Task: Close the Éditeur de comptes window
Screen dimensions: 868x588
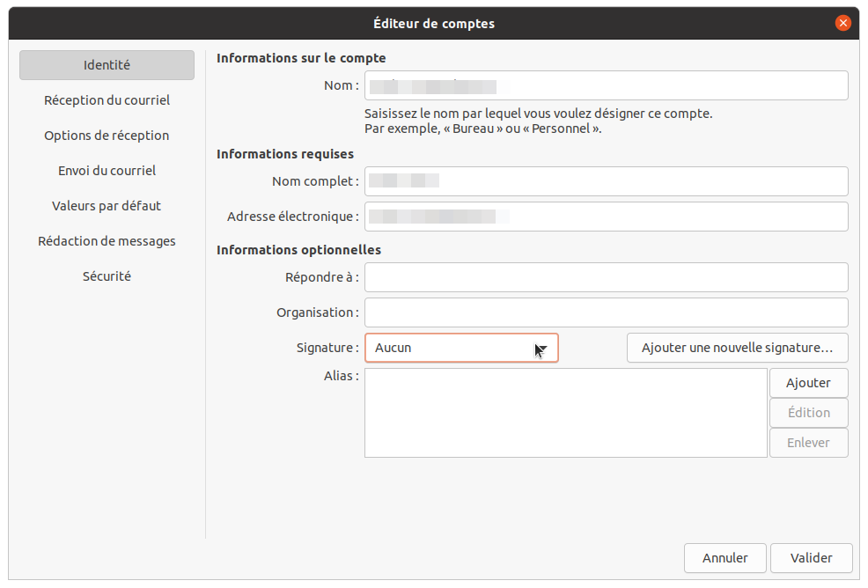Action: (843, 24)
